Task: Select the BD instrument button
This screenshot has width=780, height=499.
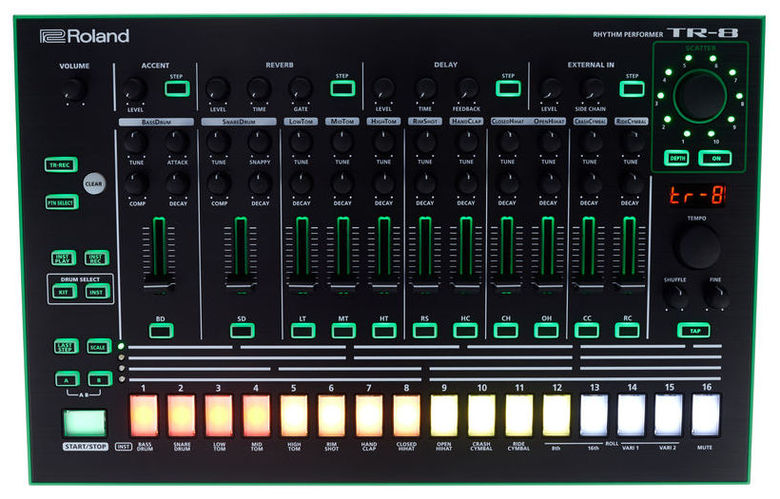Action: [161, 331]
